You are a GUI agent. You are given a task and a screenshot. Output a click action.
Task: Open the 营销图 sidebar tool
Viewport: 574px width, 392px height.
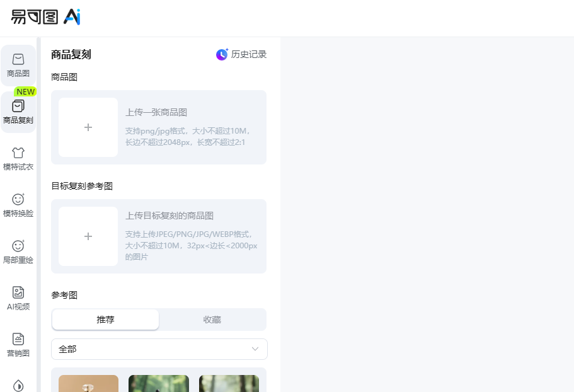18,339
